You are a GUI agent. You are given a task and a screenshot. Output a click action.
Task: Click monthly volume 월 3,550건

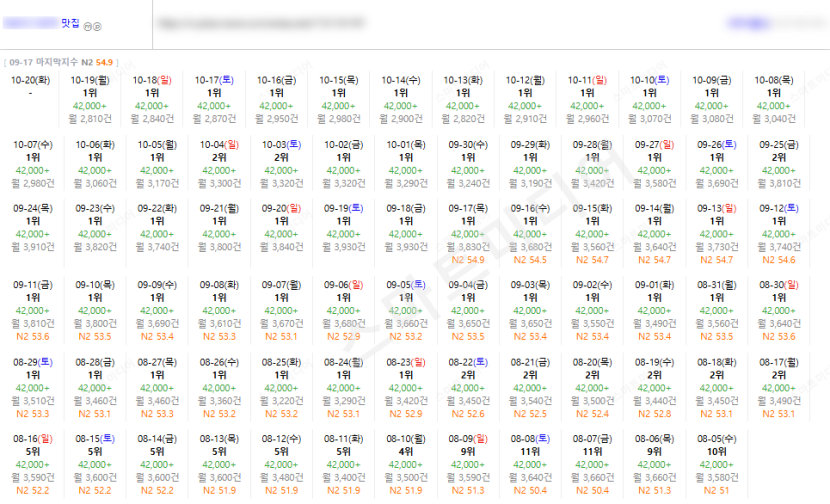click(x=592, y=323)
